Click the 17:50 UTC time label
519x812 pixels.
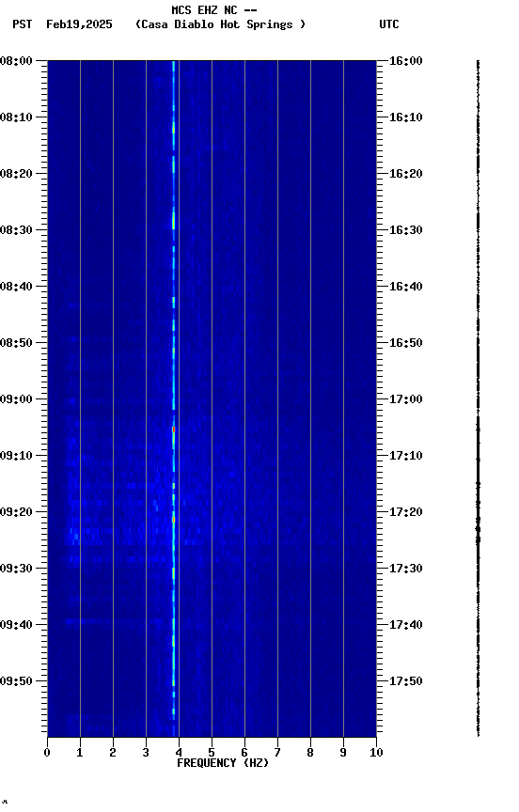click(406, 681)
